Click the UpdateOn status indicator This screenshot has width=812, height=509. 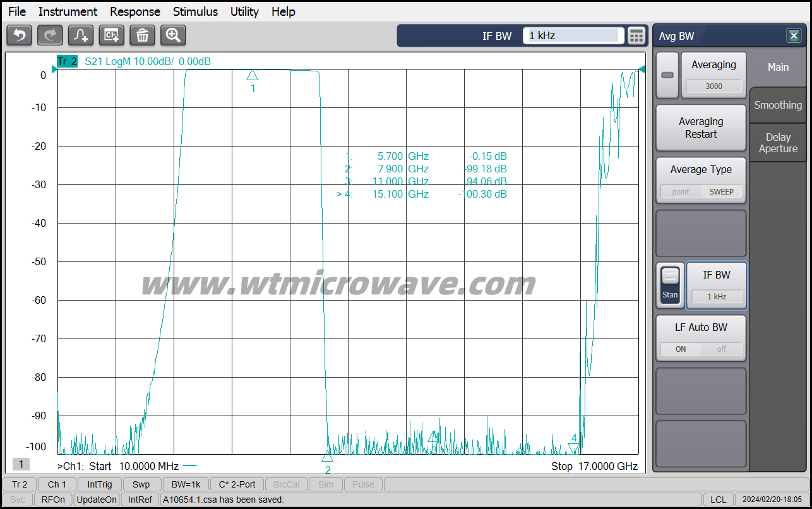97,500
